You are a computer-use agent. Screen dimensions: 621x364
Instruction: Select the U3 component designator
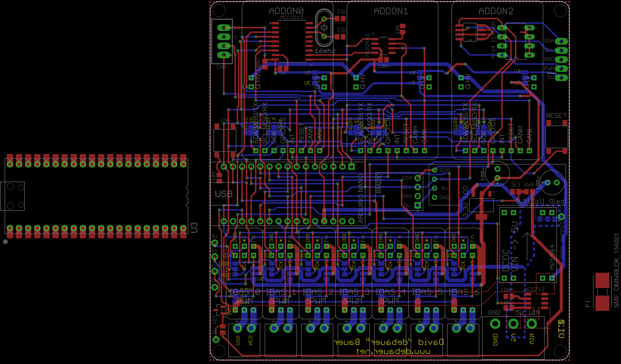tap(194, 228)
